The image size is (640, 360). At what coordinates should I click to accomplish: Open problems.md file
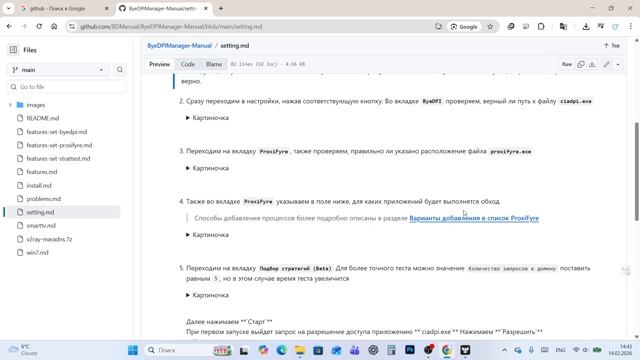tap(43, 199)
